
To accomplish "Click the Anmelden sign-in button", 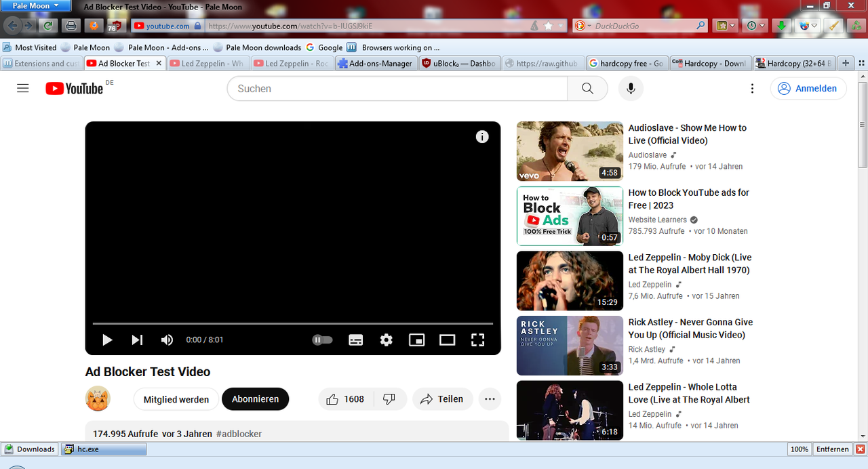I will [x=808, y=88].
